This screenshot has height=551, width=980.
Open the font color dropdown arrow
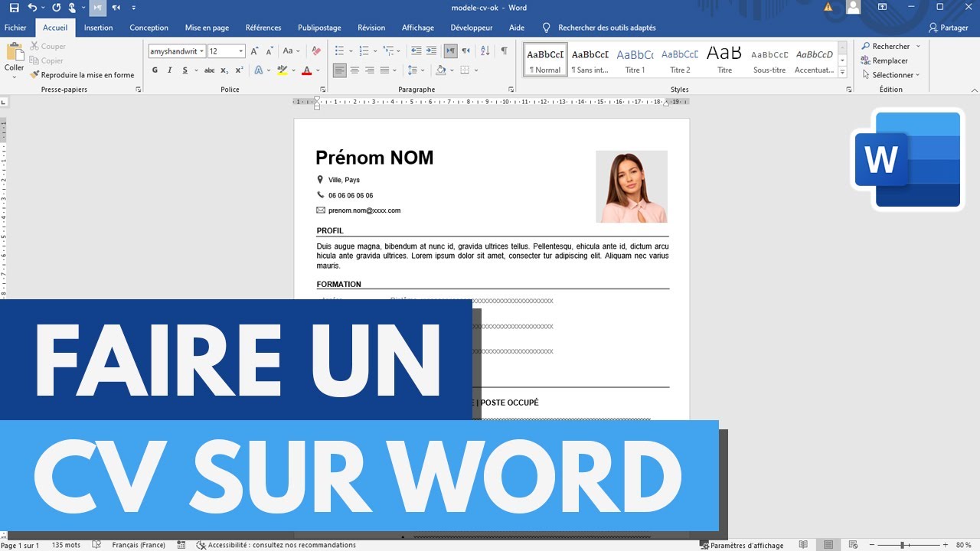click(317, 70)
